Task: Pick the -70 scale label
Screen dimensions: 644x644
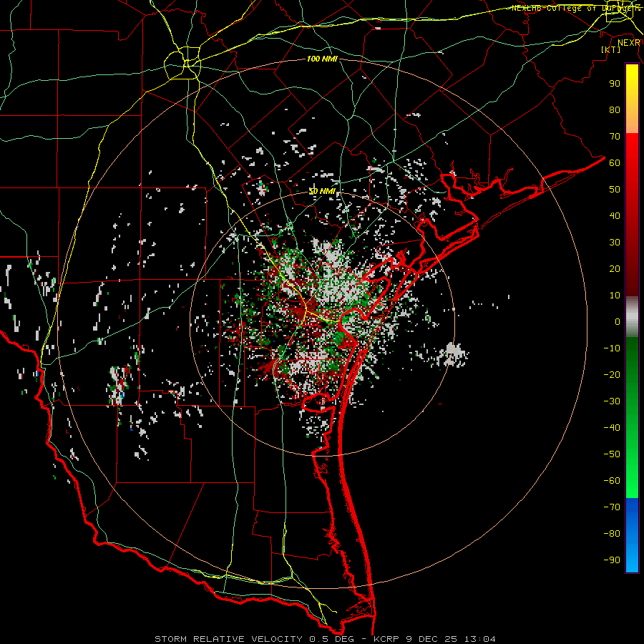Action: tap(612, 507)
